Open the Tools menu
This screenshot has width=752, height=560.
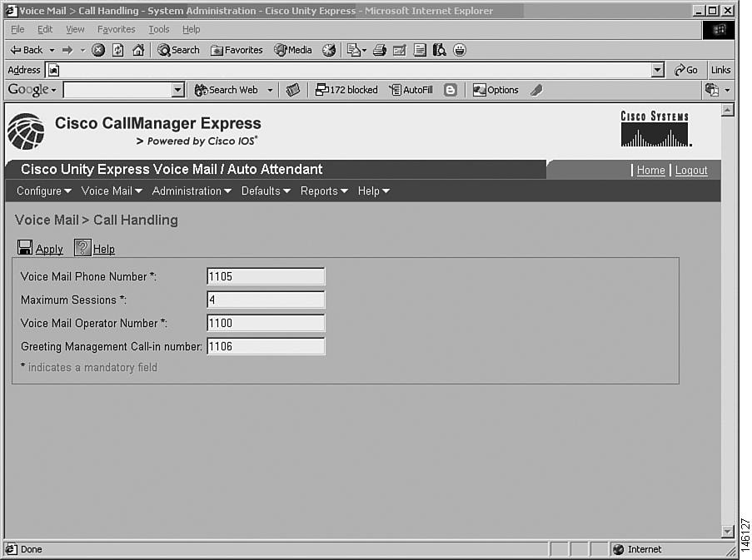coord(159,29)
